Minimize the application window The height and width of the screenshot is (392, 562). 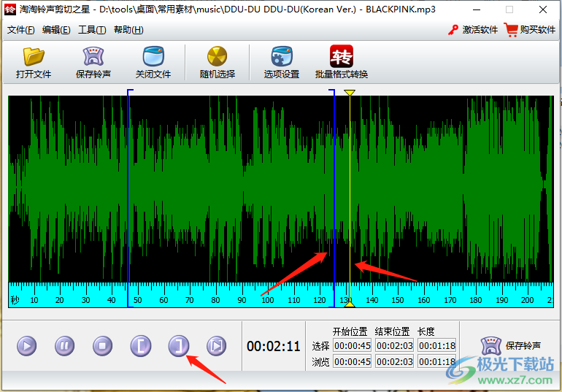coord(477,9)
